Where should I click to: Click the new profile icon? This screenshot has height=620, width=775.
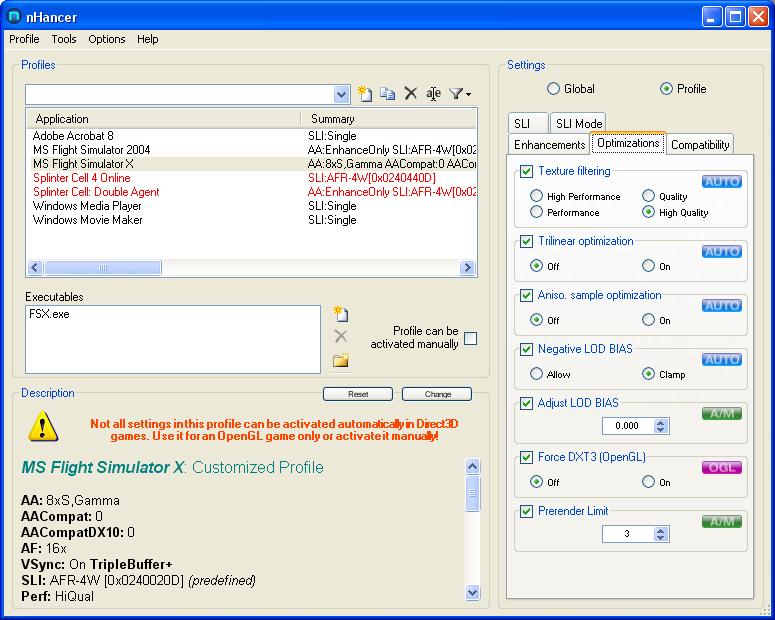[365, 94]
